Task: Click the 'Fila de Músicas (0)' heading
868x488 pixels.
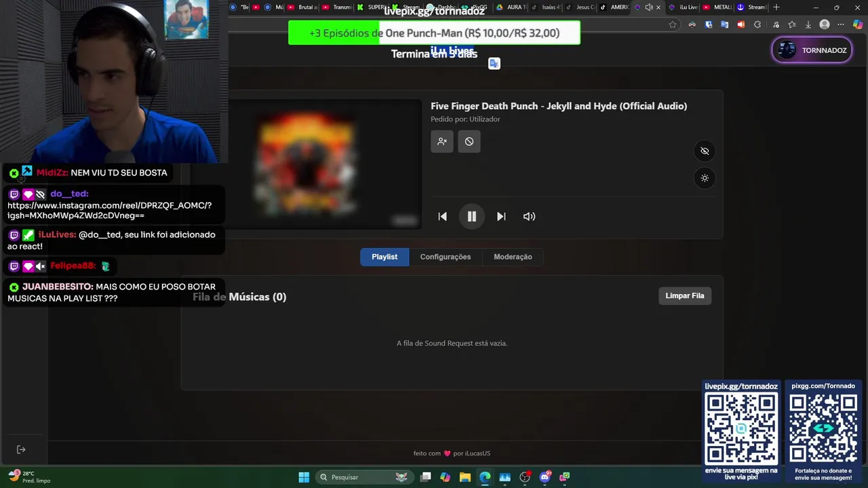Action: [239, 297]
